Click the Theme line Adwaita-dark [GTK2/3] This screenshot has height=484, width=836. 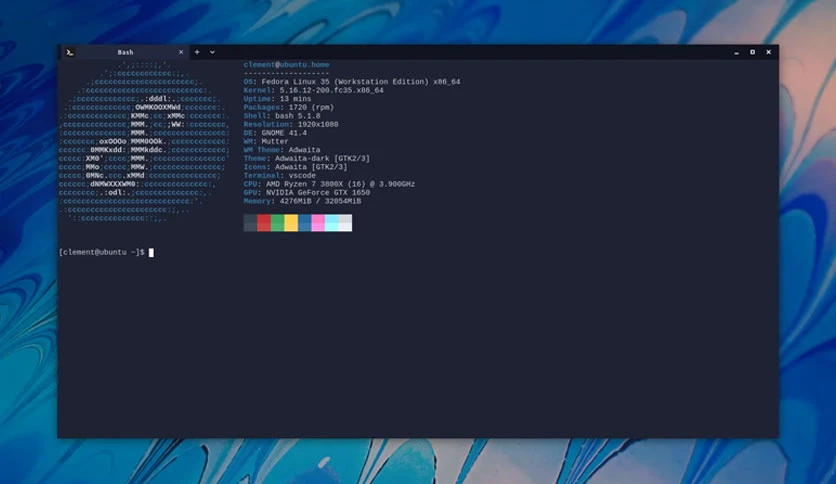click(x=307, y=158)
